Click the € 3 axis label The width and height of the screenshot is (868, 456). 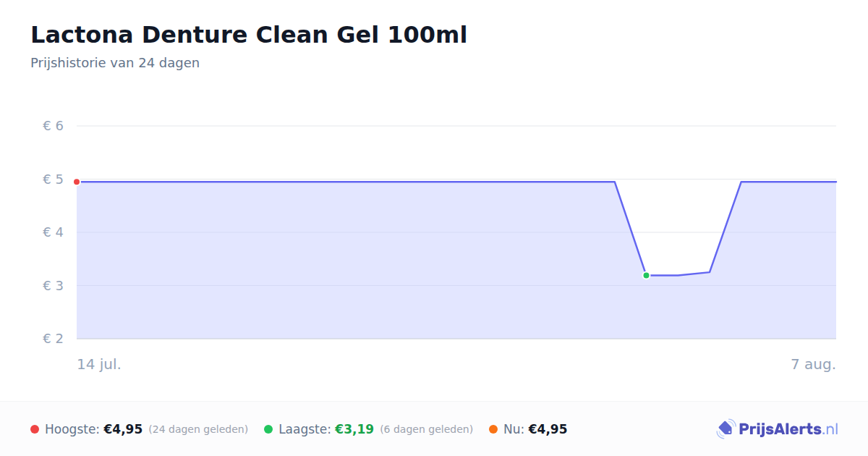click(x=54, y=285)
